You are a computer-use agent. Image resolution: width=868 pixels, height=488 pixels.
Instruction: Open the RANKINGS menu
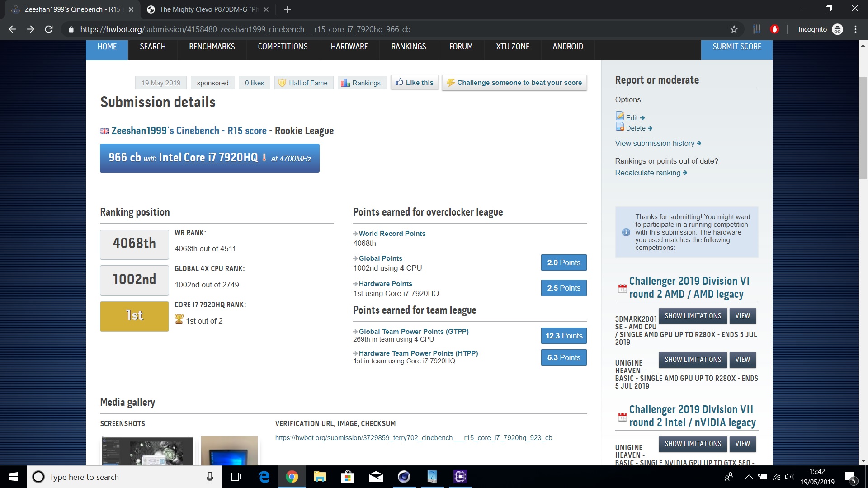(x=409, y=47)
